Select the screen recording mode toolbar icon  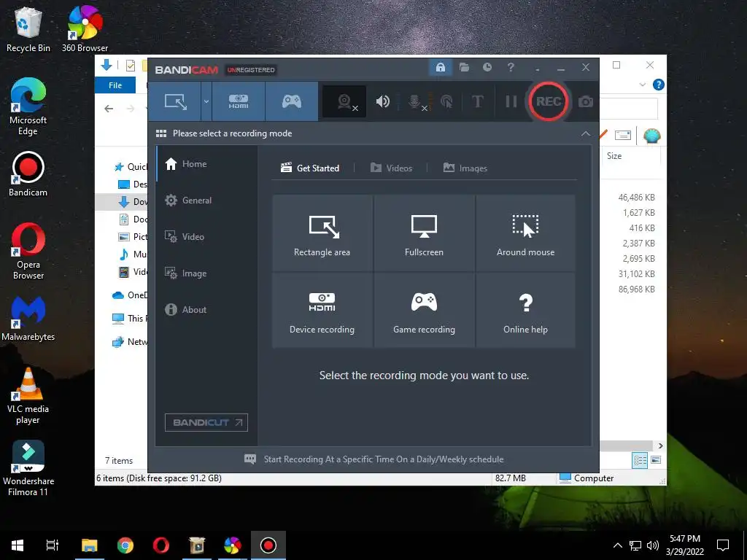click(175, 101)
